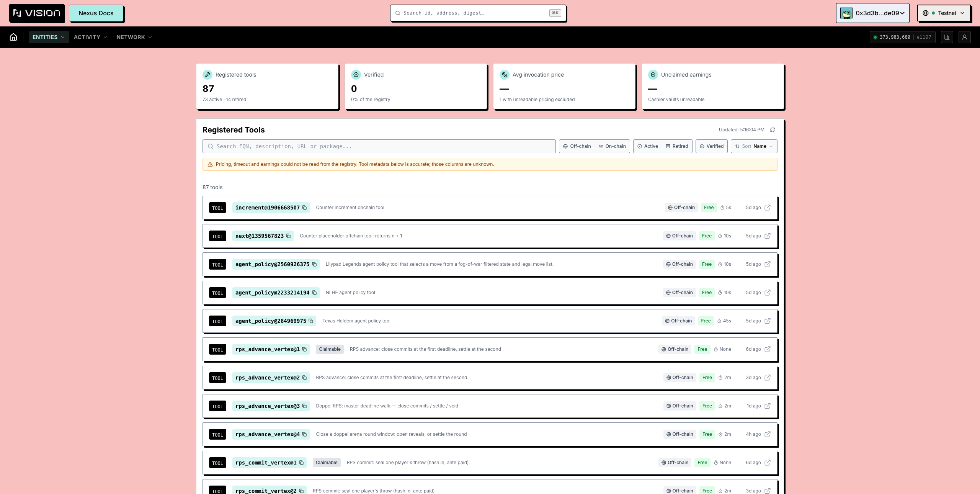Toggle the On-chain filter
The width and height of the screenshot is (980, 494).
(612, 146)
